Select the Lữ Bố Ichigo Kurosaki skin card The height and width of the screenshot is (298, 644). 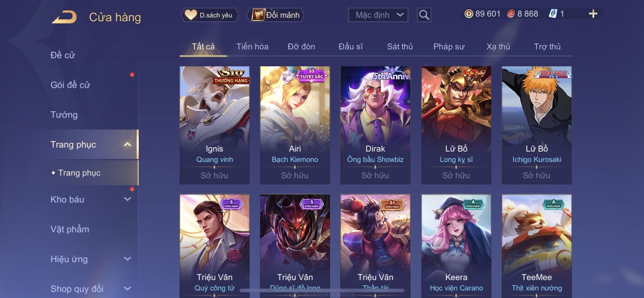(537, 125)
